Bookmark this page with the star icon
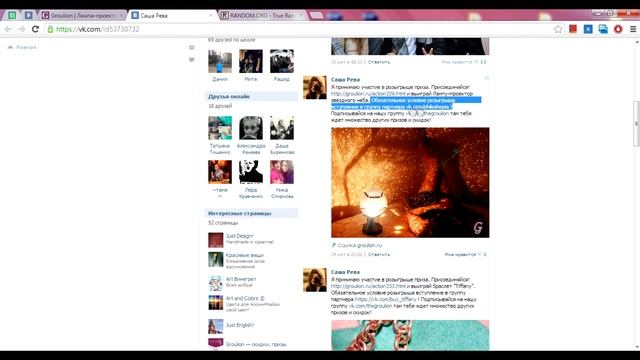 [558, 29]
